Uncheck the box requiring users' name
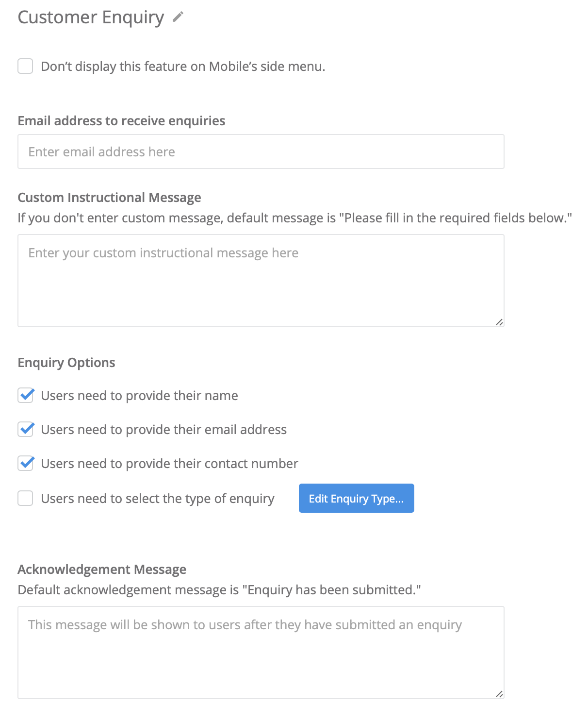 pos(26,395)
